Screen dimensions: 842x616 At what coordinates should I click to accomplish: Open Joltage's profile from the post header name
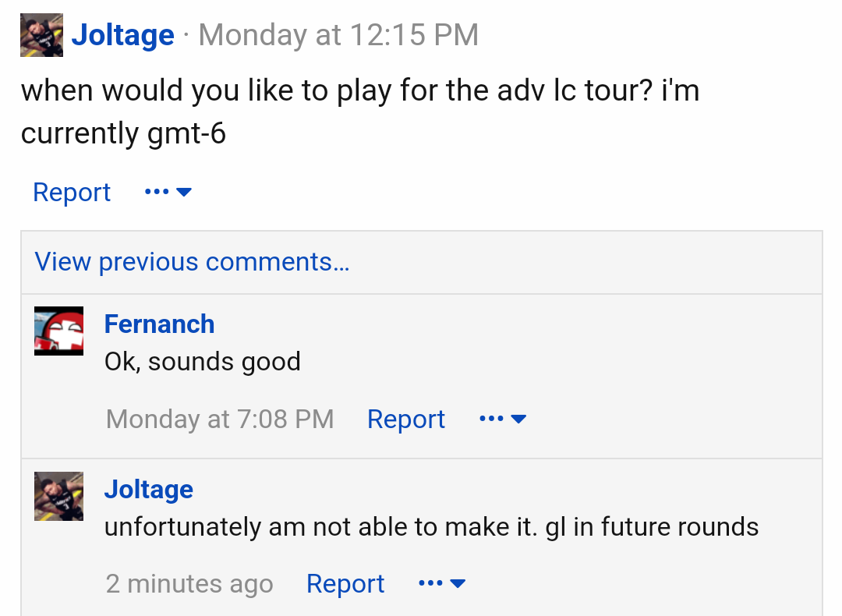[123, 35]
